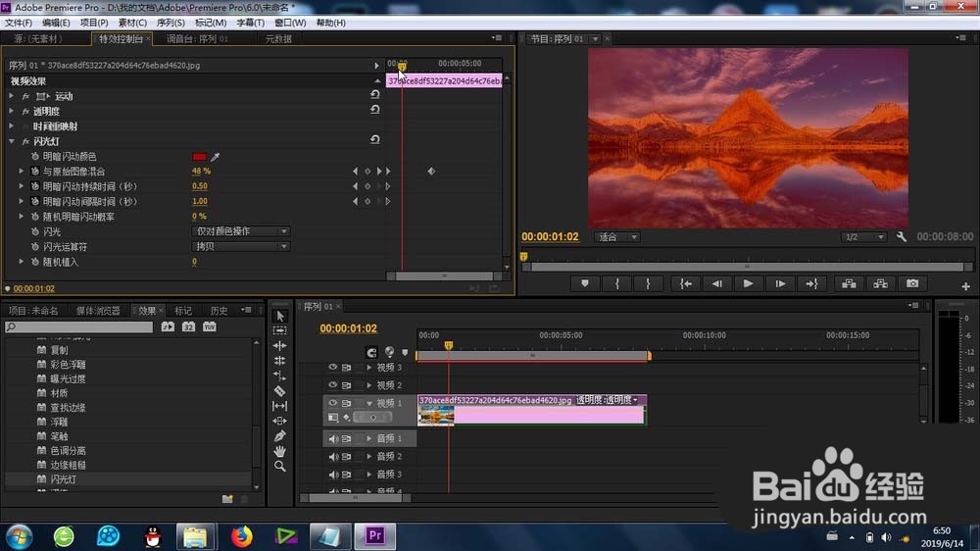Expand Audio 1 track
This screenshot has height=551, width=980.
click(368, 438)
